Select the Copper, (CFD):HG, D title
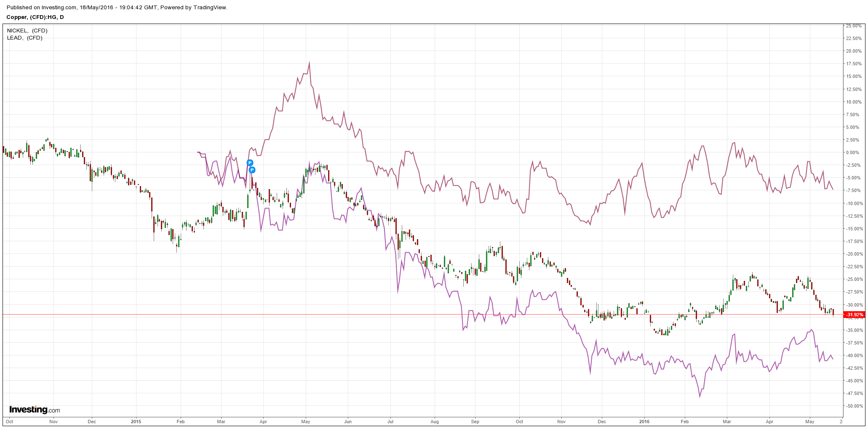This screenshot has width=868, height=427. pyautogui.click(x=35, y=17)
